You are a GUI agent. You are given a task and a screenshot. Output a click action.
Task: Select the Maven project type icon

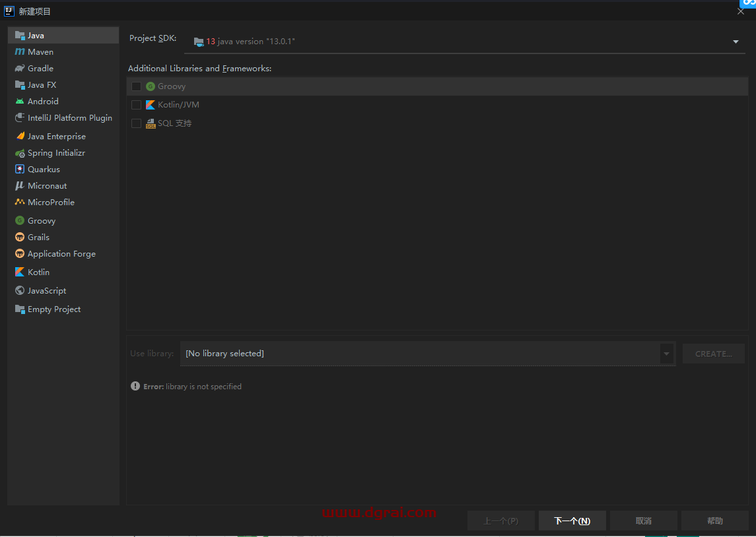pyautogui.click(x=20, y=51)
